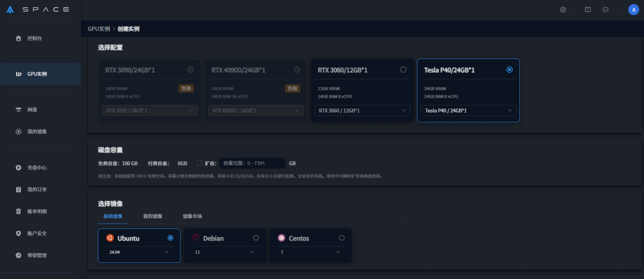This screenshot has width=644, height=279.
Task: Switch to the 镜像市场 tab
Action: 192,216
